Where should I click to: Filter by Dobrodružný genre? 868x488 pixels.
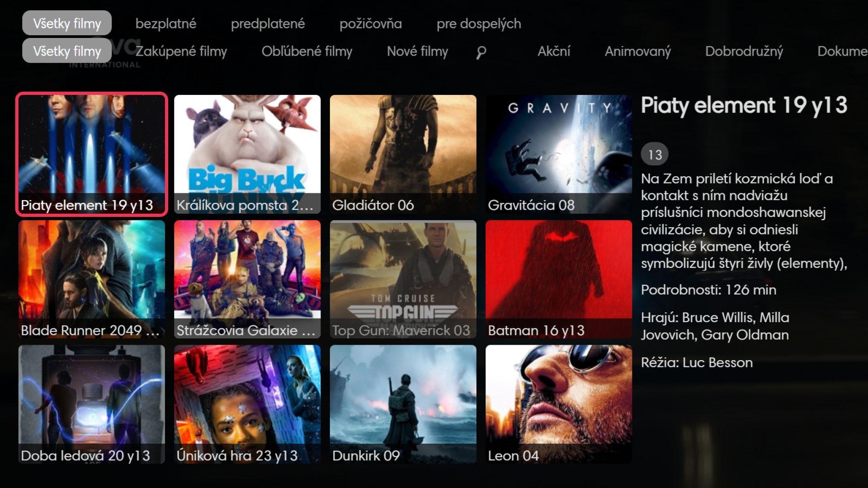coord(744,51)
